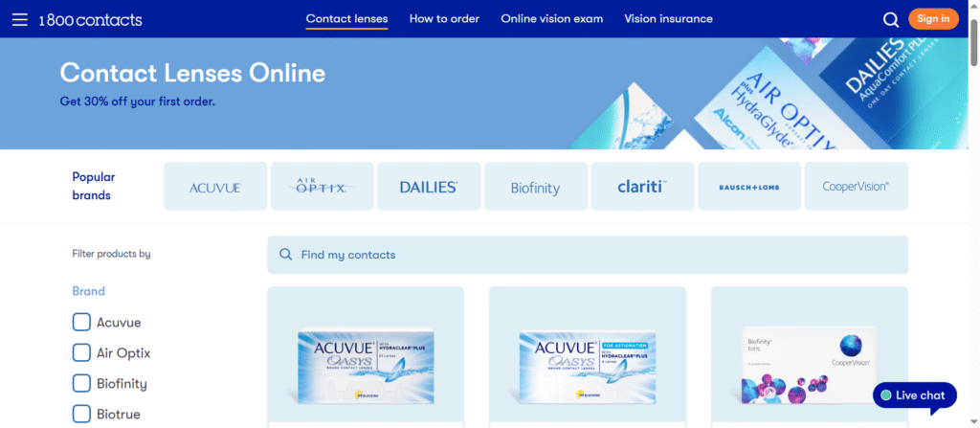Choose the Biofinity brand tile
The height and width of the screenshot is (428, 980).
point(536,187)
